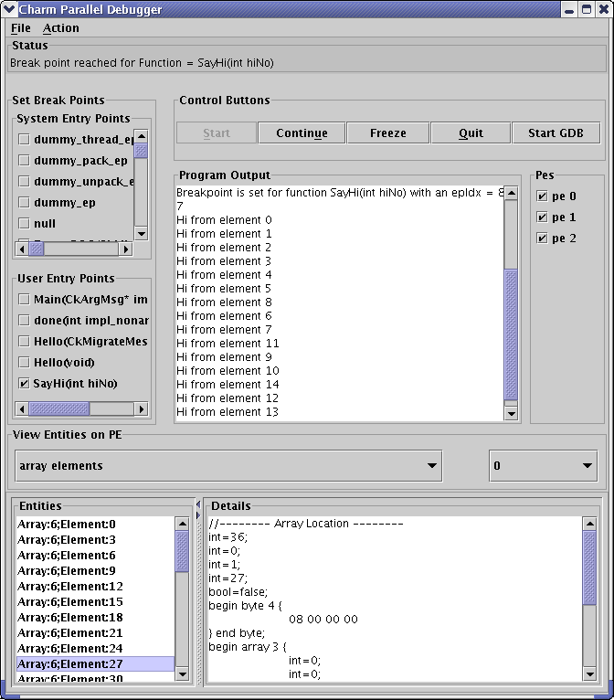Click System Entry Points vertical scrollbar thumb
Image resolution: width=614 pixels, height=700 pixels.
click(141, 151)
